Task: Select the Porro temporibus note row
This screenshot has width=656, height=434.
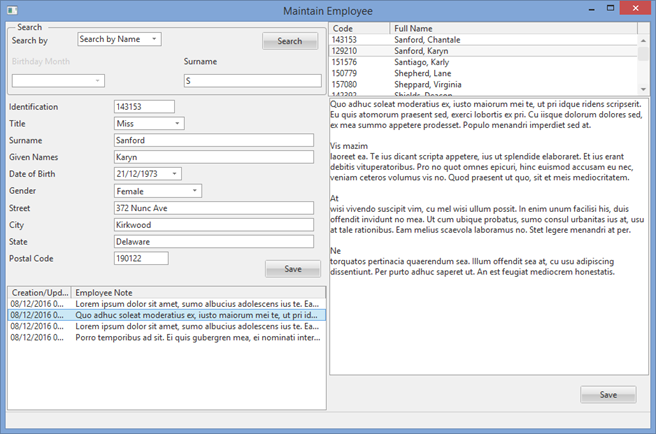Action: point(167,338)
